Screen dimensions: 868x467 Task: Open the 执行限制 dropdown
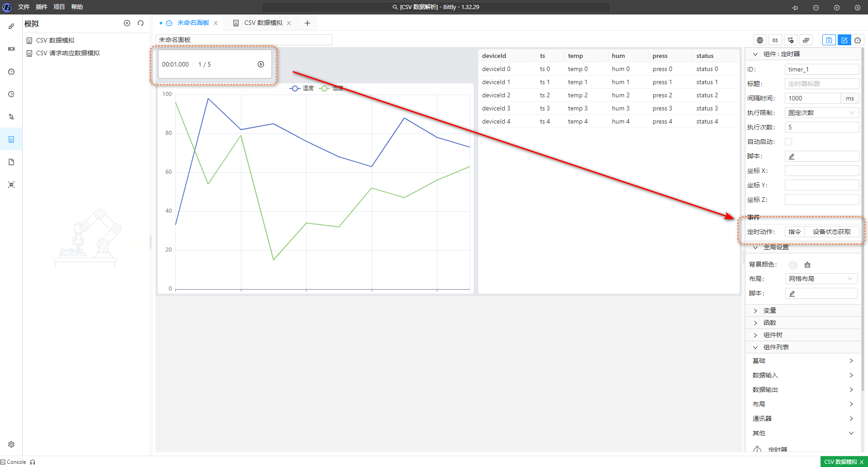(821, 113)
